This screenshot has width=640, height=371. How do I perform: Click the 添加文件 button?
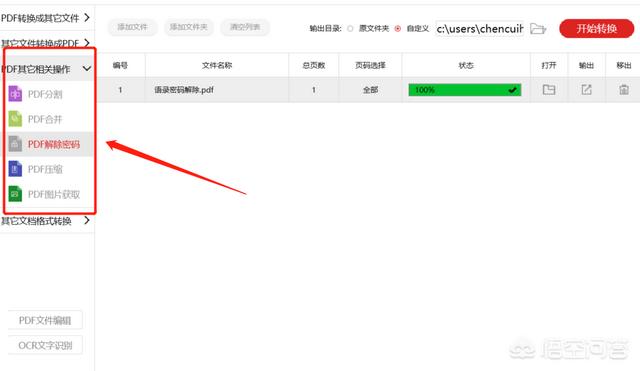(132, 27)
